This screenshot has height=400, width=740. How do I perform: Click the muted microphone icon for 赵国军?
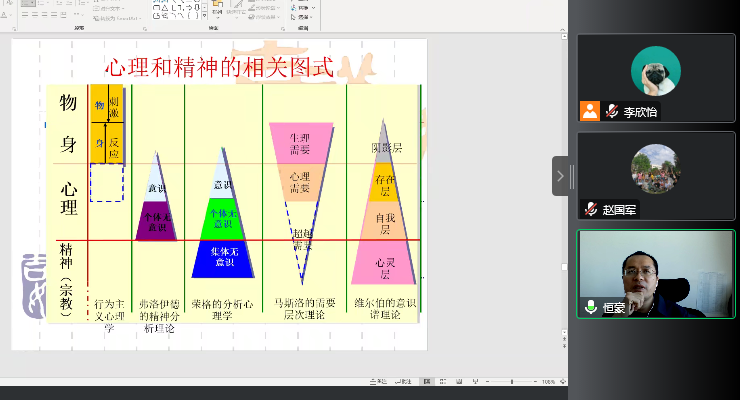tap(591, 210)
